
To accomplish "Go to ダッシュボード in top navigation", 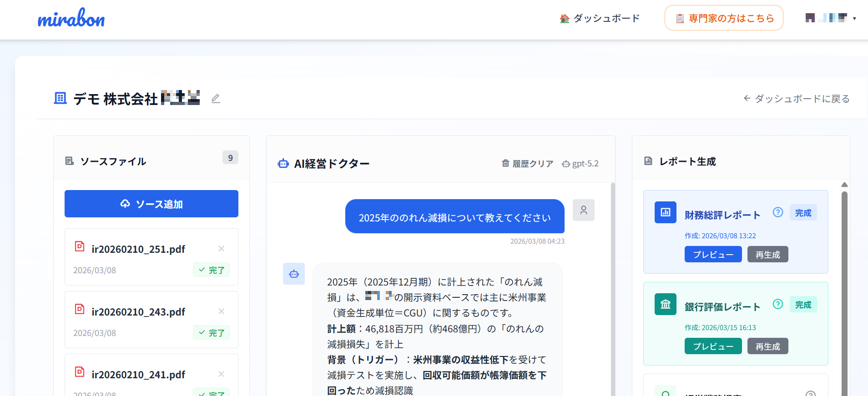I will pyautogui.click(x=600, y=18).
